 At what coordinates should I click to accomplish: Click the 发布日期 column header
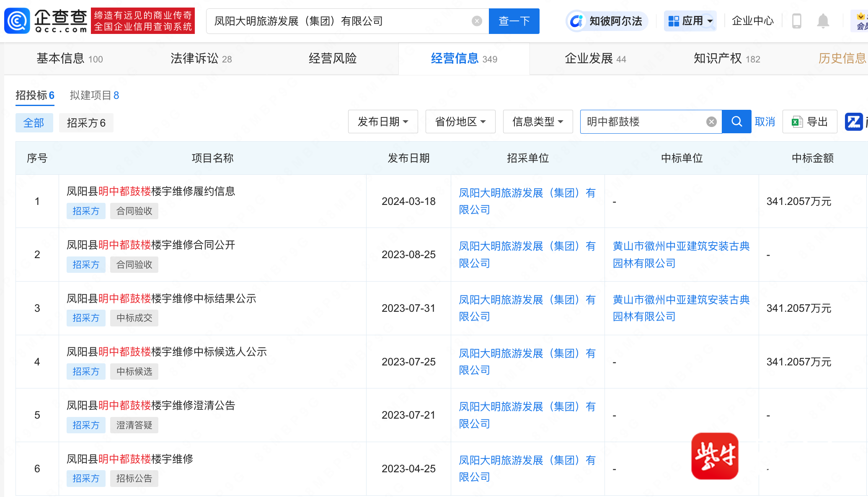[x=408, y=158]
